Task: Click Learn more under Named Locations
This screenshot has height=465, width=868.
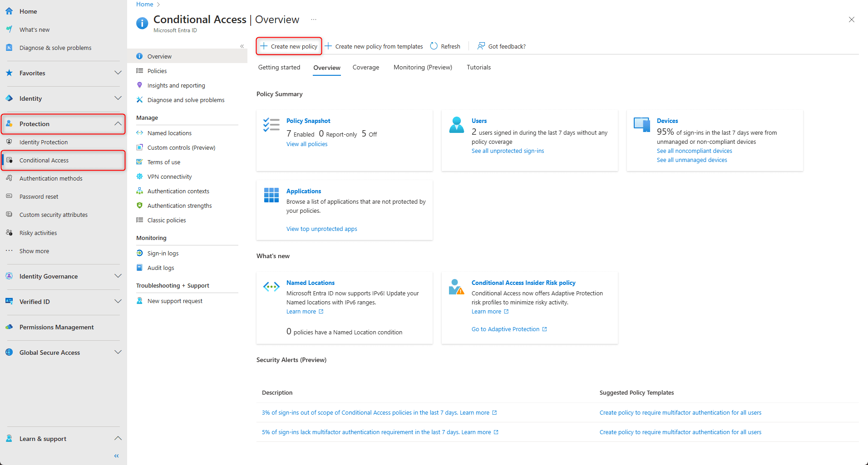Action: pos(305,311)
